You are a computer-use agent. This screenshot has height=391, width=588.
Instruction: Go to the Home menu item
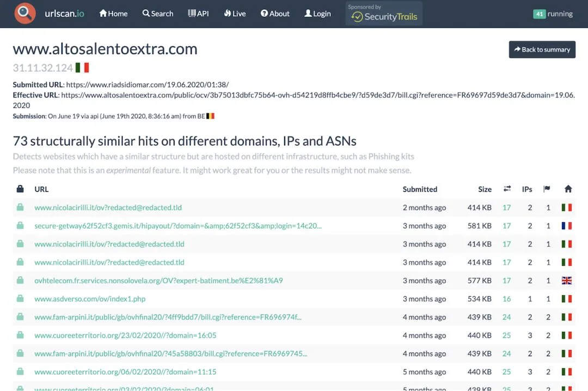coord(113,14)
